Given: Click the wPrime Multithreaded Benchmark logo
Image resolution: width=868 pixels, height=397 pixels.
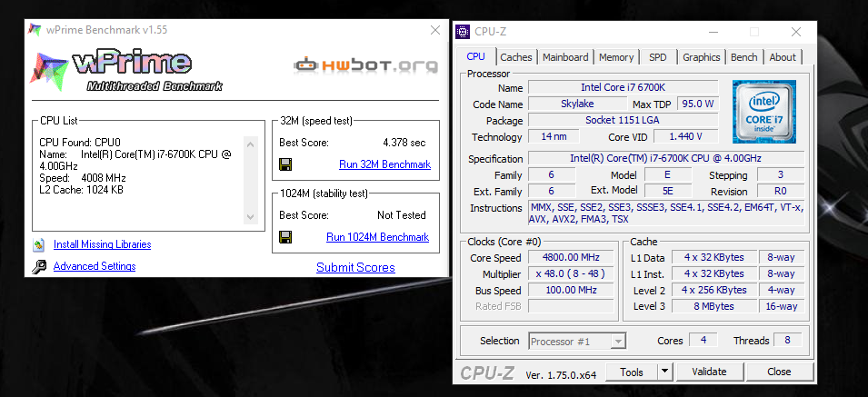Looking at the screenshot, I should pos(126,71).
